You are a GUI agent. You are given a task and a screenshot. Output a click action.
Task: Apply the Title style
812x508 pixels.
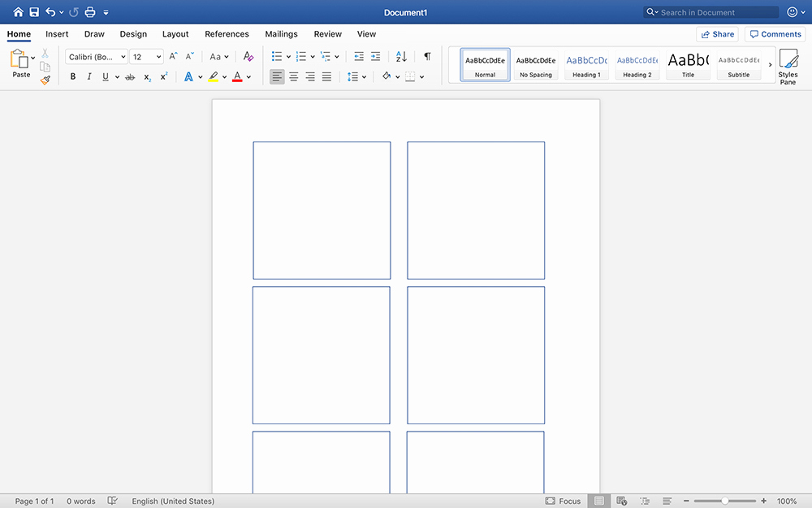(x=689, y=65)
